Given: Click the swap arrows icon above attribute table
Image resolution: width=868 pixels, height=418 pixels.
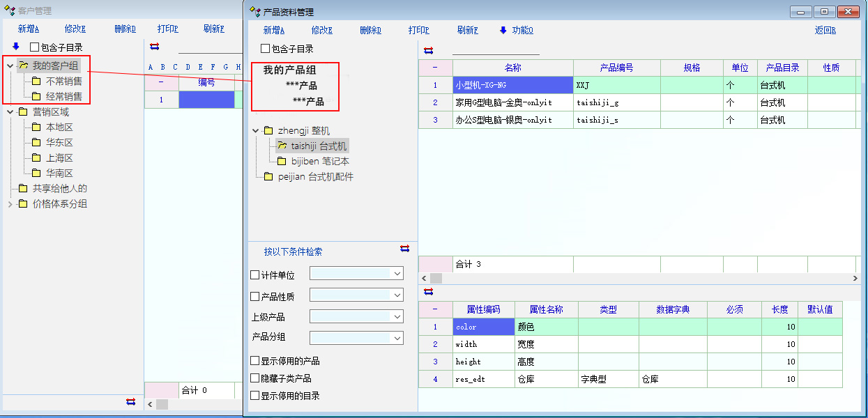Looking at the screenshot, I should point(428,291).
